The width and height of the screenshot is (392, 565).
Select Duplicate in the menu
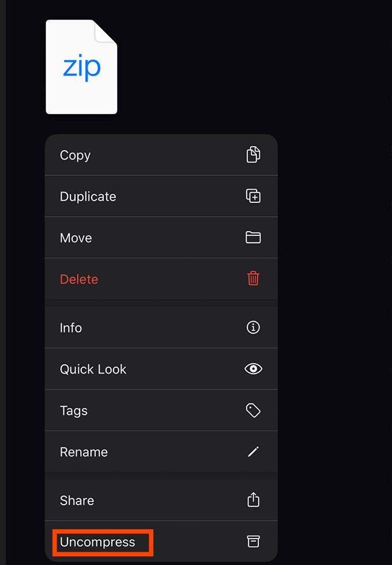(88, 197)
